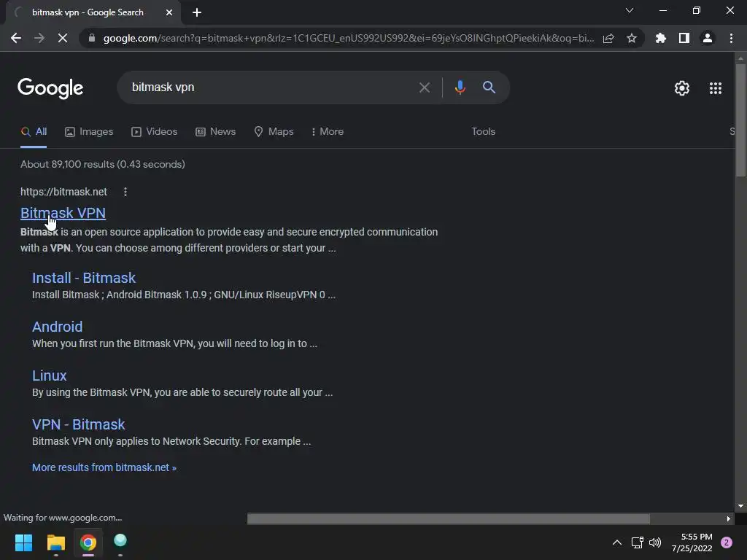Submit search with the magnifier icon
The height and width of the screenshot is (560, 747).
489,87
